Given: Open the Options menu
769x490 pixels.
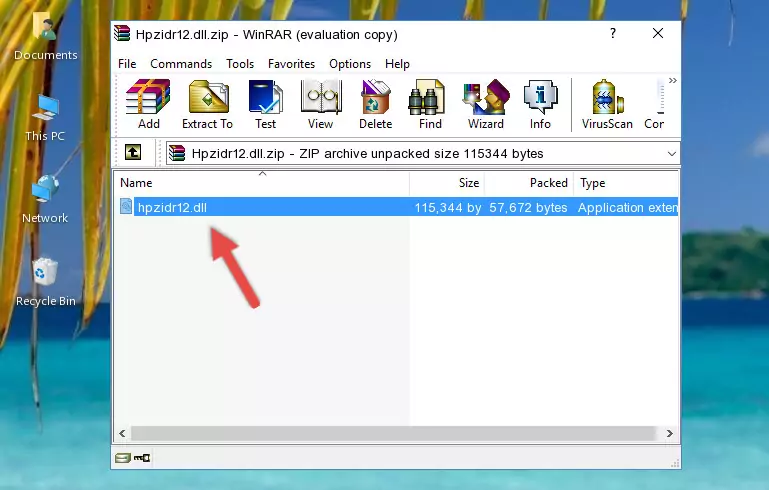Looking at the screenshot, I should pos(350,64).
